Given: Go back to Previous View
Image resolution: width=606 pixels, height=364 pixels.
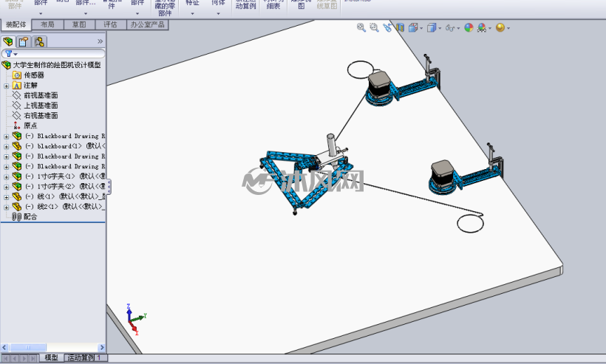Looking at the screenshot, I should 387,27.
